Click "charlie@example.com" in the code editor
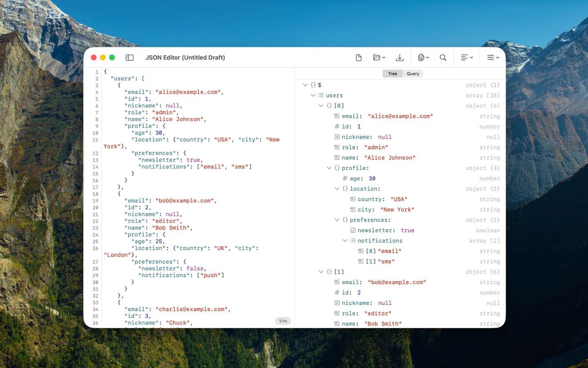588x368 pixels. coord(192,310)
